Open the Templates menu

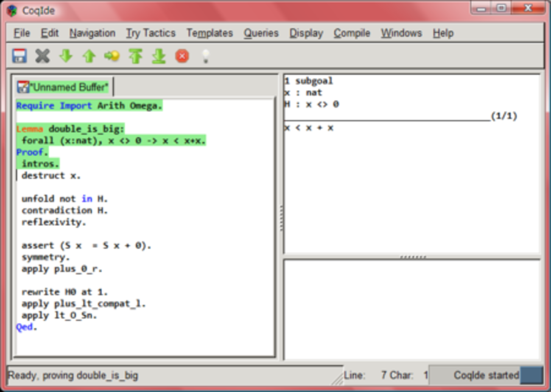coord(210,33)
